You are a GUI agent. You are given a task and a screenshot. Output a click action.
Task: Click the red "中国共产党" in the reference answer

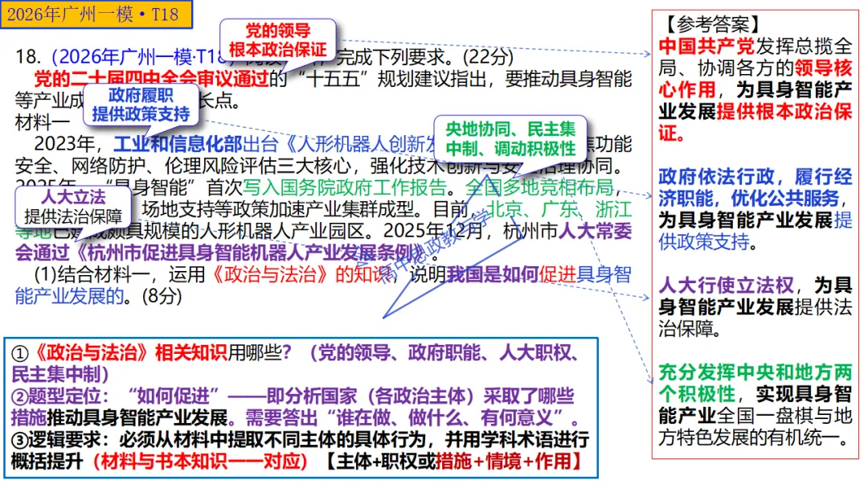(x=706, y=46)
